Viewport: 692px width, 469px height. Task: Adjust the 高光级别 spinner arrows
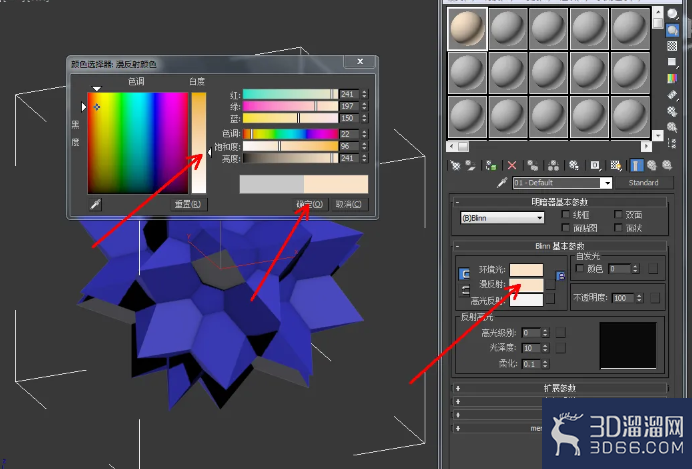(x=545, y=333)
